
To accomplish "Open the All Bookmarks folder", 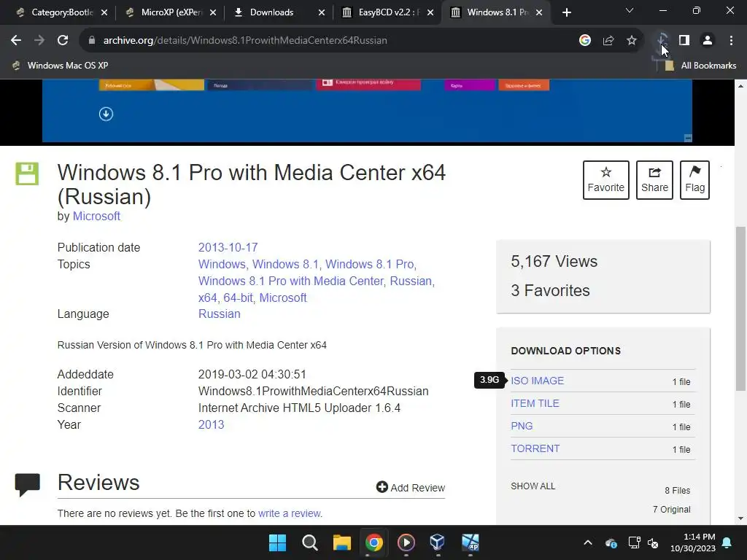I will tap(700, 66).
